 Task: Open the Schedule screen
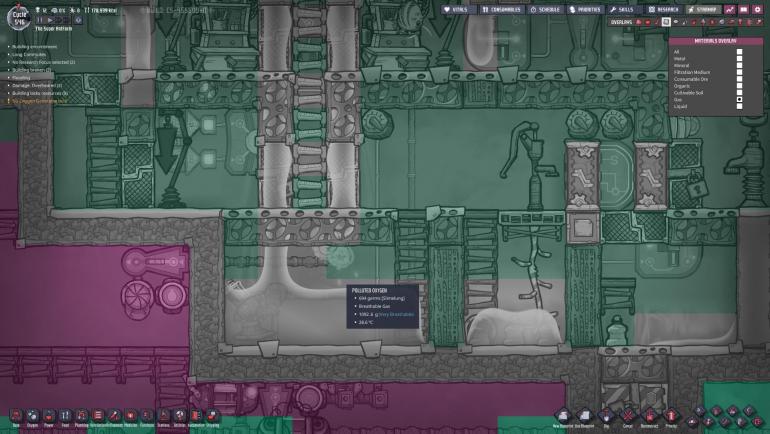pyautogui.click(x=546, y=9)
